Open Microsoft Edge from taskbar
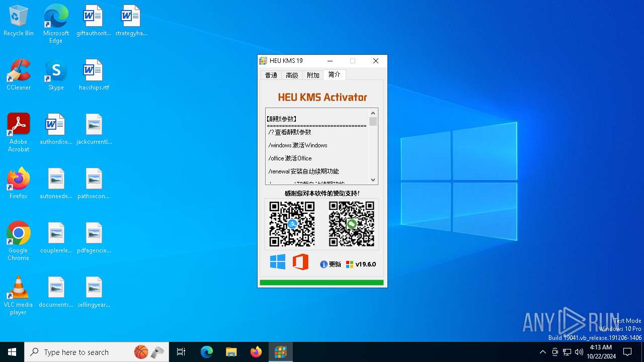This screenshot has height=362, width=644. (207, 352)
